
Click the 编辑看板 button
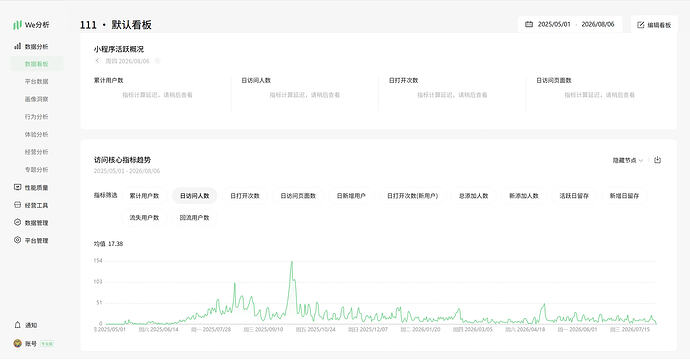point(654,25)
